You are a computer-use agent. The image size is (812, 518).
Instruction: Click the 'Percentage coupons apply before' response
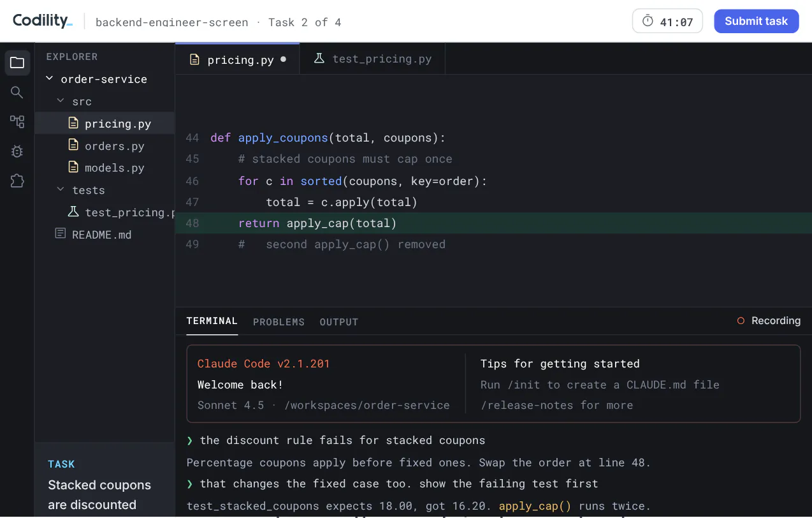419,463
